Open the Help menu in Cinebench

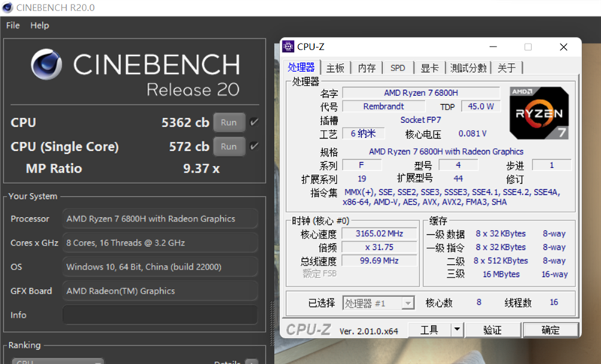[x=40, y=26]
